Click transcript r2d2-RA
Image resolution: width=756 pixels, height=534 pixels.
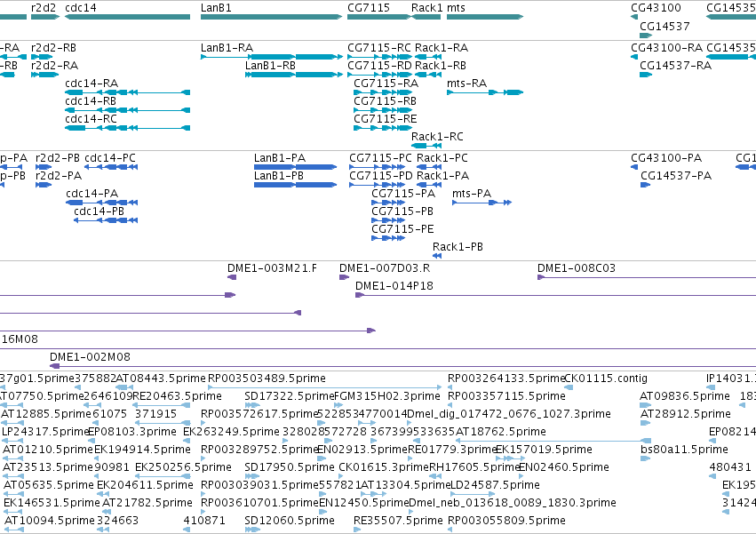(x=44, y=75)
